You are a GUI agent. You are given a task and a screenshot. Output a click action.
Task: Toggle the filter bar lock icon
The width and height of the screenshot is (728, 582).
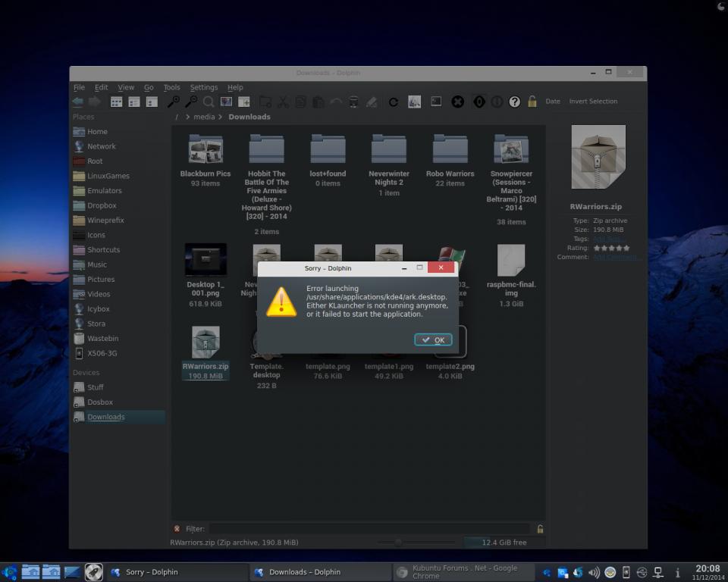[540, 529]
